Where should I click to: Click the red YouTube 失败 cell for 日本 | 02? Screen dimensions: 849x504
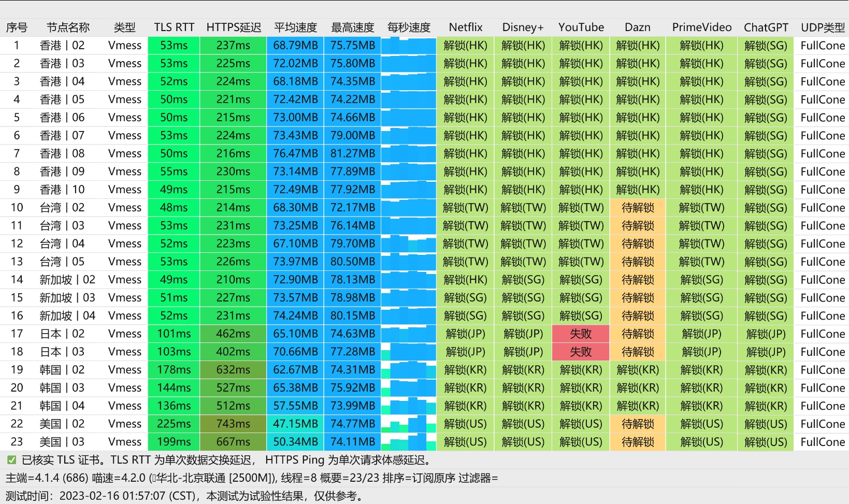point(581,334)
